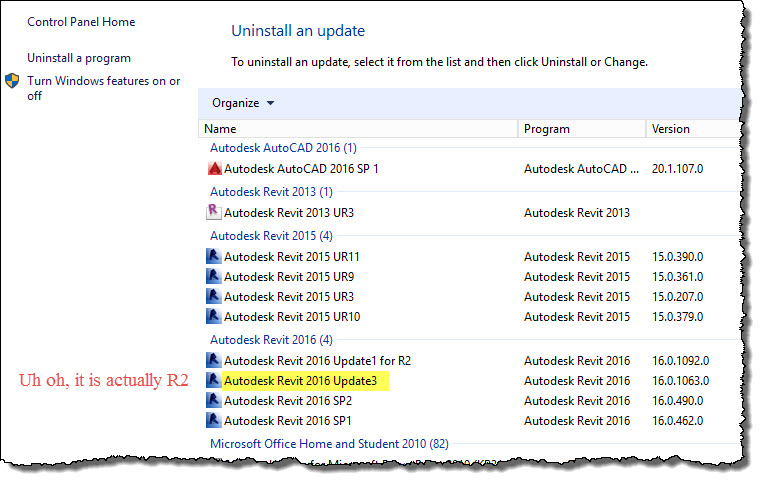Open Control Panel Home link
This screenshot has height=481, width=762.
click(81, 22)
